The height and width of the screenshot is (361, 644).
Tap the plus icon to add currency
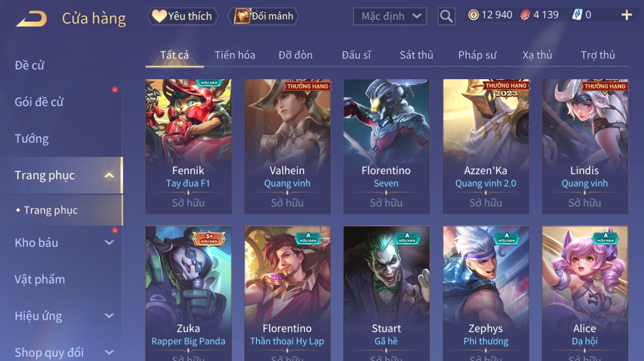(x=626, y=15)
